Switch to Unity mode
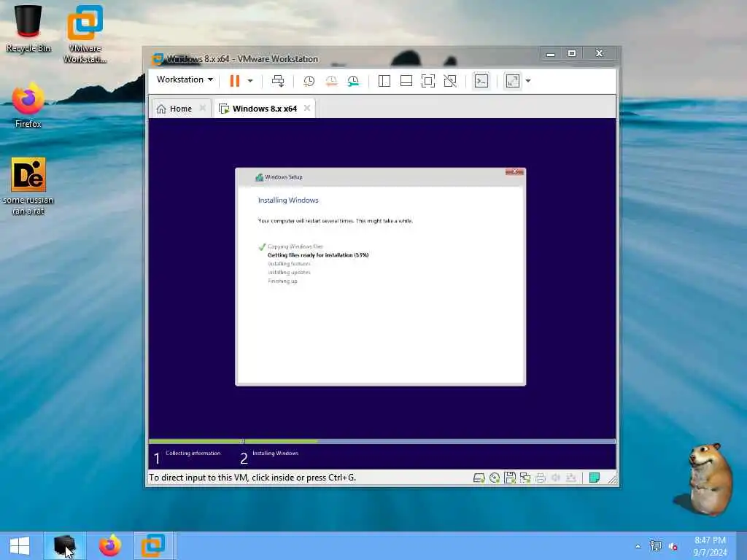This screenshot has width=747, height=560. coord(449,81)
